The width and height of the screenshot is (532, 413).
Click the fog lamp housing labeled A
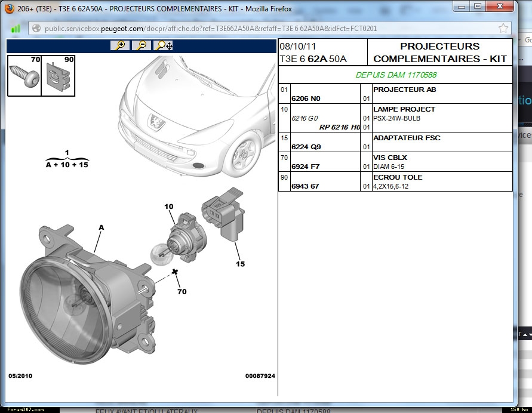tap(88, 295)
